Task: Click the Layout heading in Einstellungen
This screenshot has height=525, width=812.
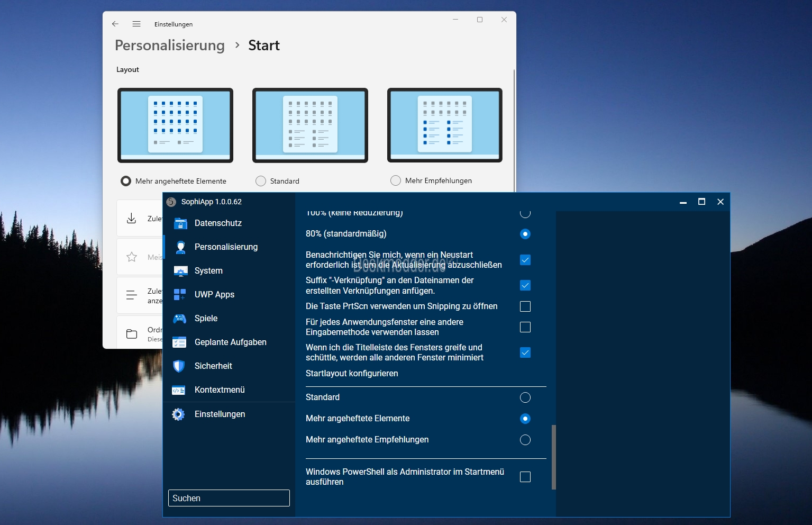Action: click(x=127, y=69)
